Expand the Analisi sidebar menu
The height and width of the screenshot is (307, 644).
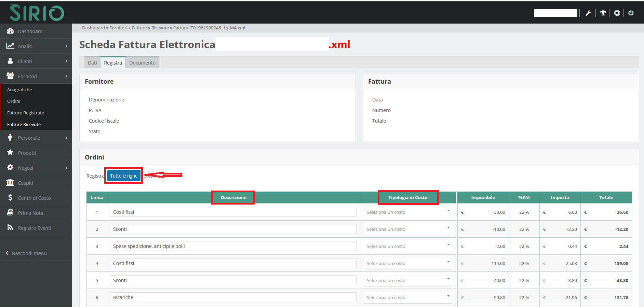pos(36,46)
